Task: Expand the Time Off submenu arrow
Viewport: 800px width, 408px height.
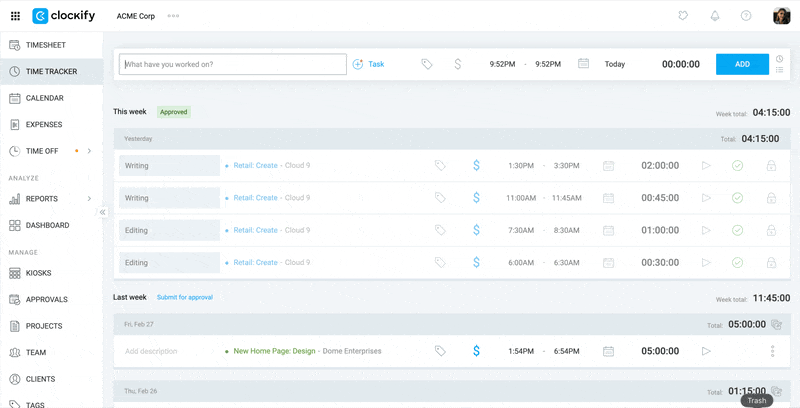Action: tap(90, 151)
